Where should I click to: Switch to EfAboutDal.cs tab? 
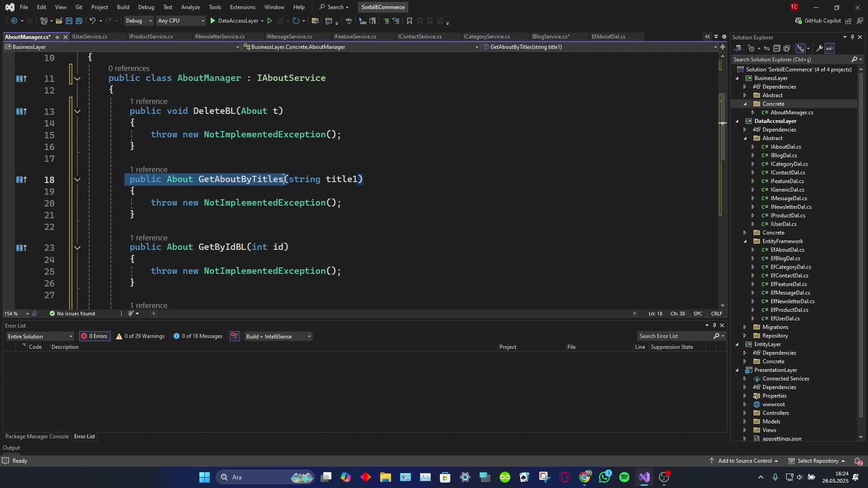[x=608, y=37]
